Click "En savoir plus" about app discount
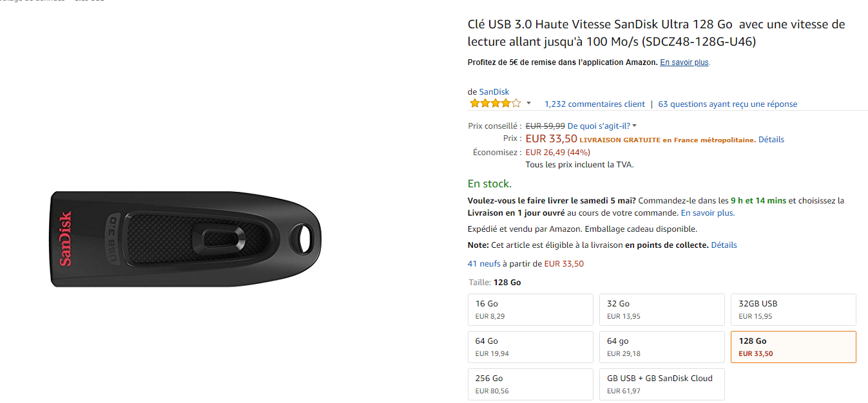 pos(684,62)
